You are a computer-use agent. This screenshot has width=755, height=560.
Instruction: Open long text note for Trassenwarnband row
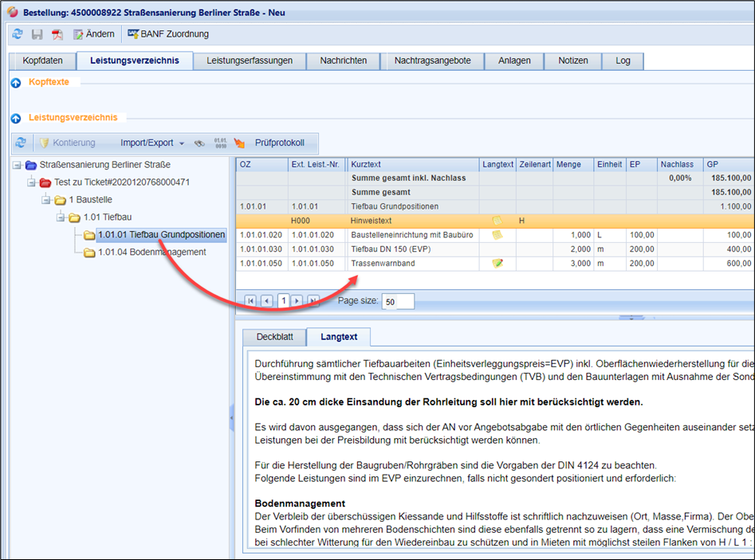[x=497, y=264]
